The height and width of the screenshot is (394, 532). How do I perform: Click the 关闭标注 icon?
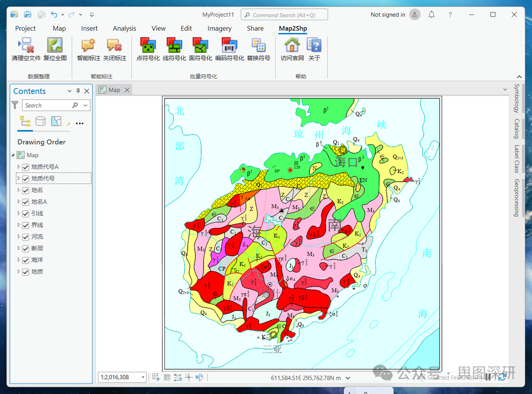[x=114, y=46]
